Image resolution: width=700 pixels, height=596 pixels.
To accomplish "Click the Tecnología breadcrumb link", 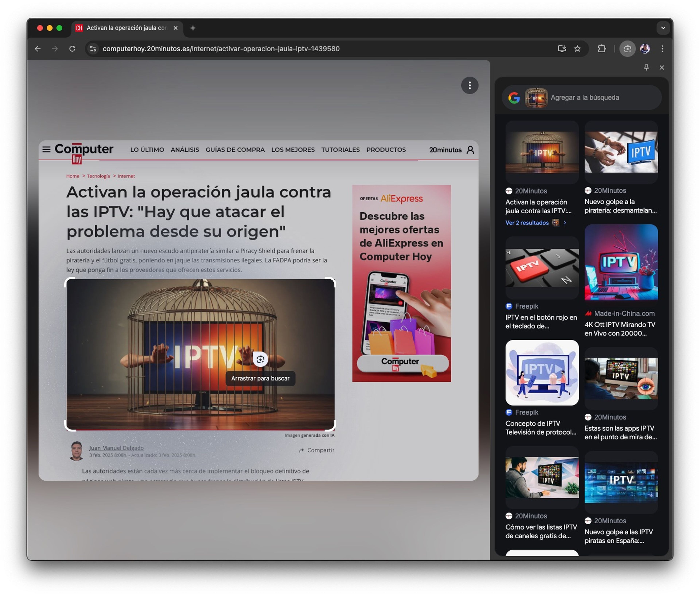I will coord(98,176).
